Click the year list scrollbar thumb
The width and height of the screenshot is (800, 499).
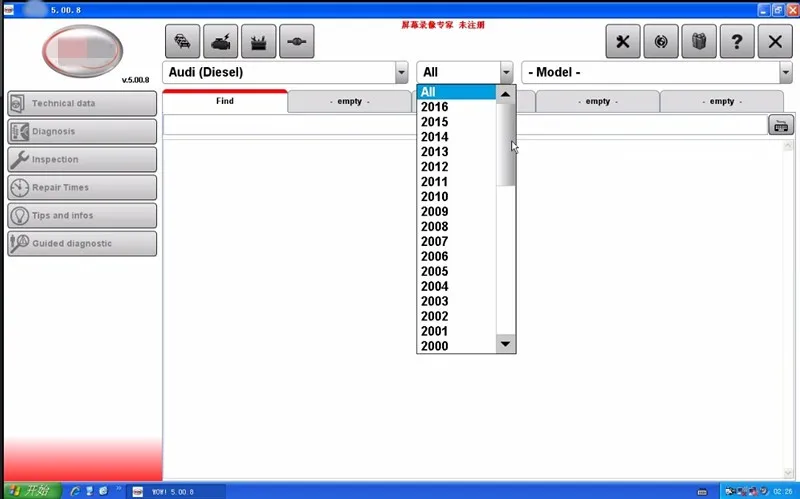pos(505,145)
